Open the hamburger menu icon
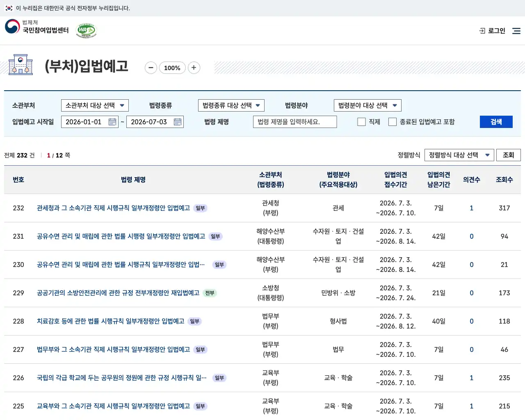The width and height of the screenshot is (525, 420). (516, 31)
